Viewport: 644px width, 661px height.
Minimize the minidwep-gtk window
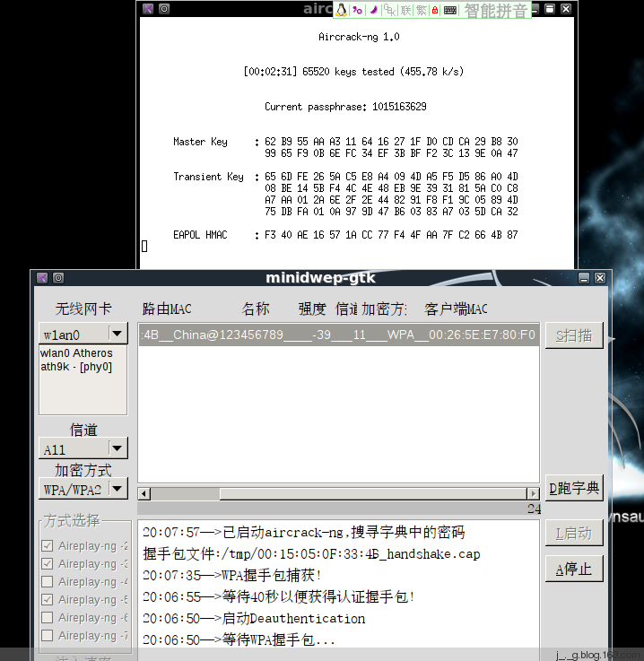point(584,278)
